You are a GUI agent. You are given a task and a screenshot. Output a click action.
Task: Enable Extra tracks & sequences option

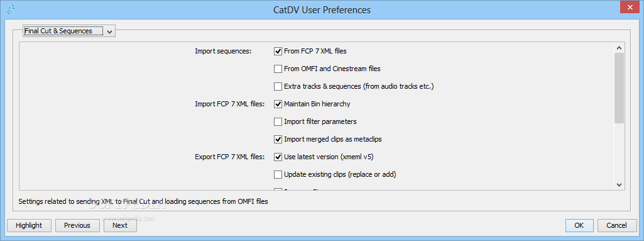278,86
